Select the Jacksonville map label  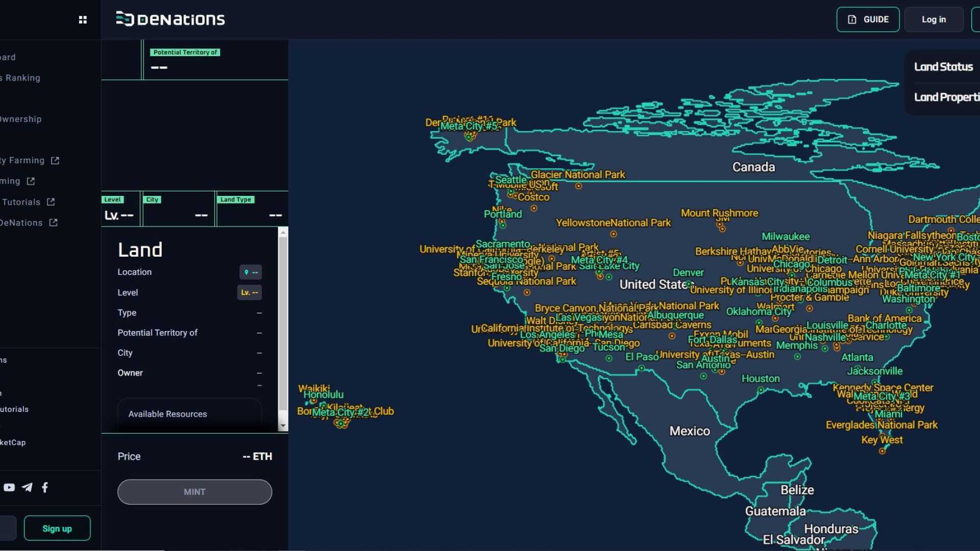(874, 371)
